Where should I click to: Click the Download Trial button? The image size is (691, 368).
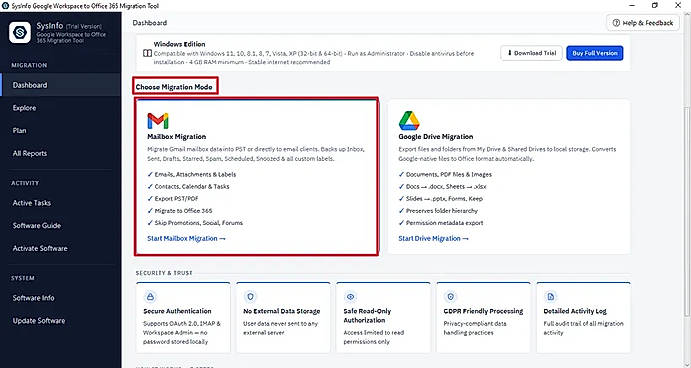pos(531,53)
